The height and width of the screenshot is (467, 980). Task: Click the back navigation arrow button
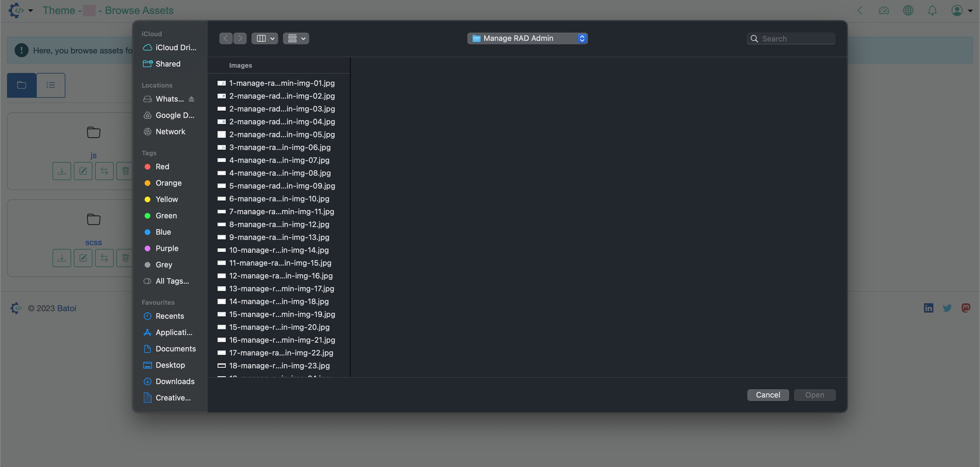tap(225, 38)
